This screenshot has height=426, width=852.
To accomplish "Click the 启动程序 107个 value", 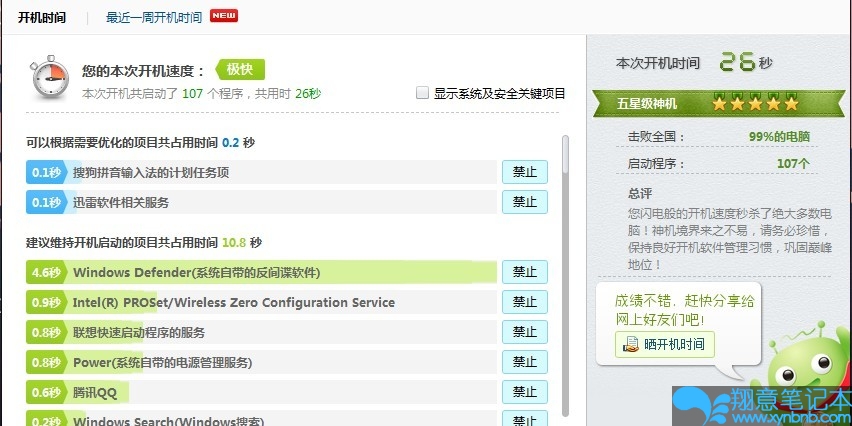I will [793, 163].
